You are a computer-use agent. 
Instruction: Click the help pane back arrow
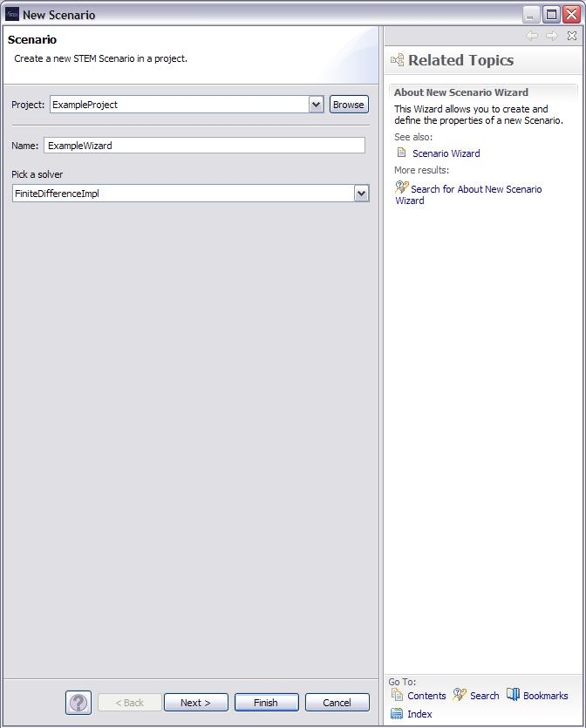(532, 36)
